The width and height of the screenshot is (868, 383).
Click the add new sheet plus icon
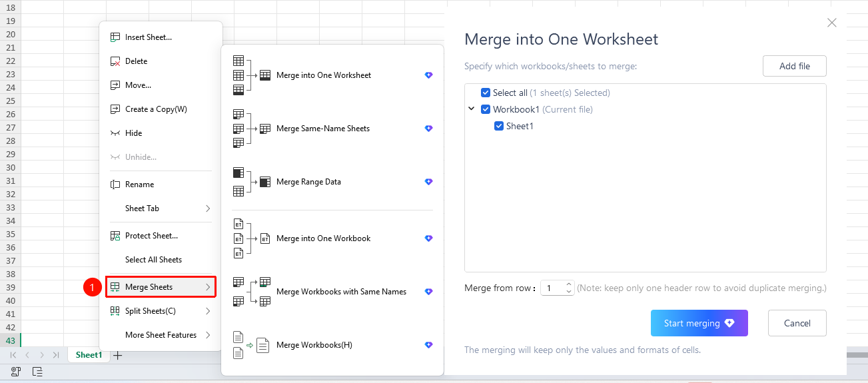(x=118, y=356)
